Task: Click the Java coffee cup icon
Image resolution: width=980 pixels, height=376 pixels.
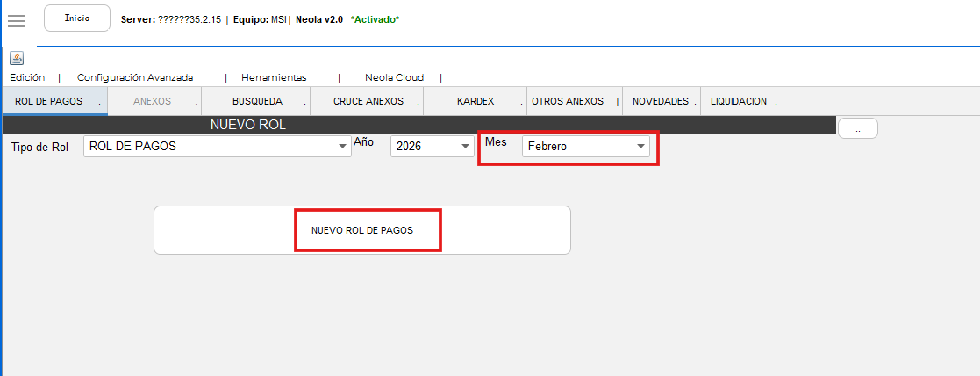Action: (x=17, y=58)
